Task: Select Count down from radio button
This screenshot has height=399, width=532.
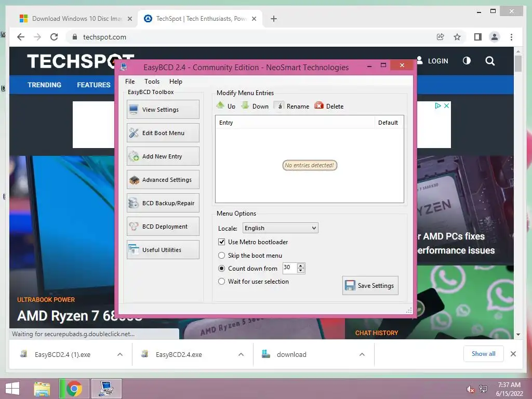Action: point(221,269)
